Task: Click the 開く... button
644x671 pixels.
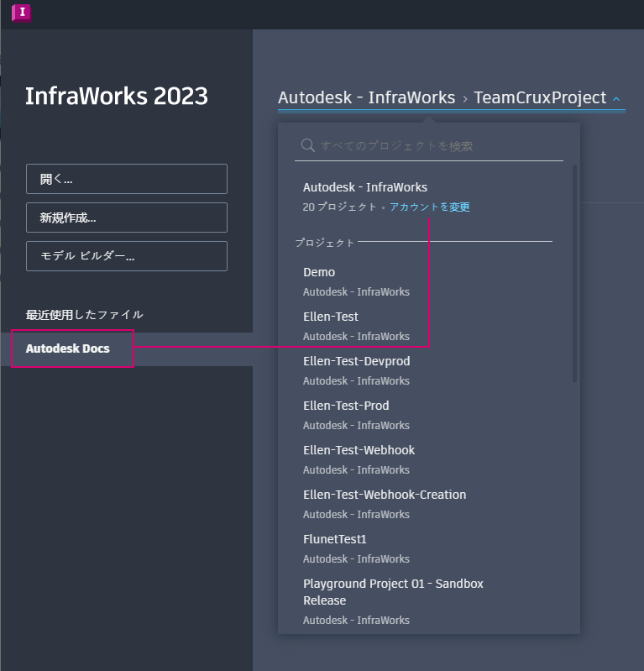Action: (127, 179)
